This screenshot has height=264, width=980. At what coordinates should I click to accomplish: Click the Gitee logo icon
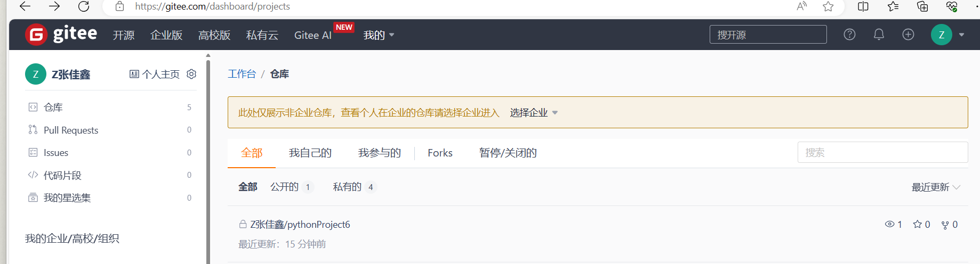(36, 35)
